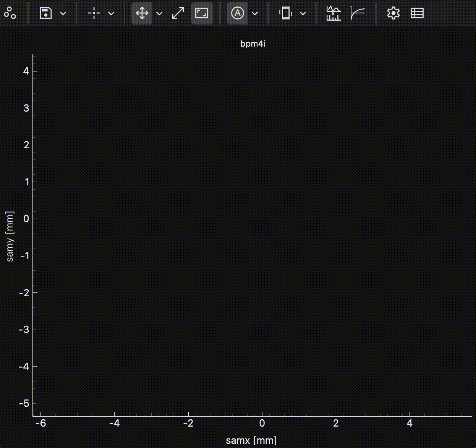Image resolution: width=476 pixels, height=448 pixels.
Task: Expand the crosshair options dropdown
Action: pos(111,13)
